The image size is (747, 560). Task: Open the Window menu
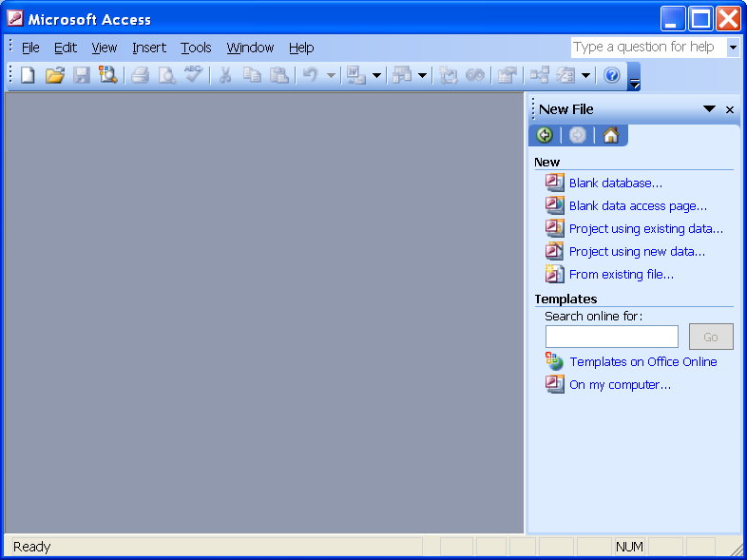click(250, 48)
